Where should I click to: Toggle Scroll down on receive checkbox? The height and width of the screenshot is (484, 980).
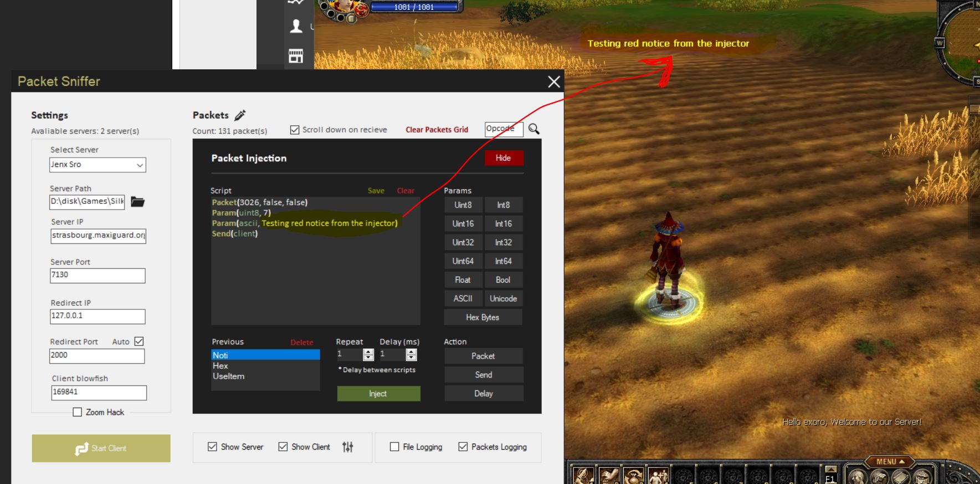[x=295, y=130]
